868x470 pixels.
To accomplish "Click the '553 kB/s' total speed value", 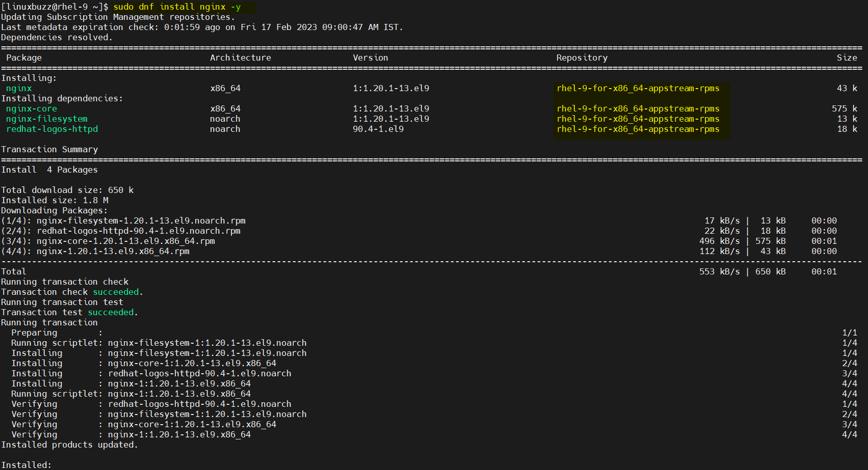I will pyautogui.click(x=720, y=271).
